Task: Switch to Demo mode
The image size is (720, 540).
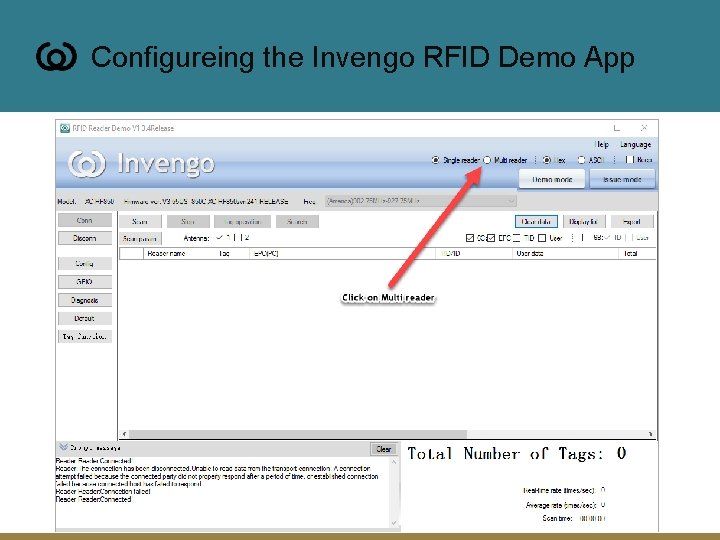Action: click(552, 179)
